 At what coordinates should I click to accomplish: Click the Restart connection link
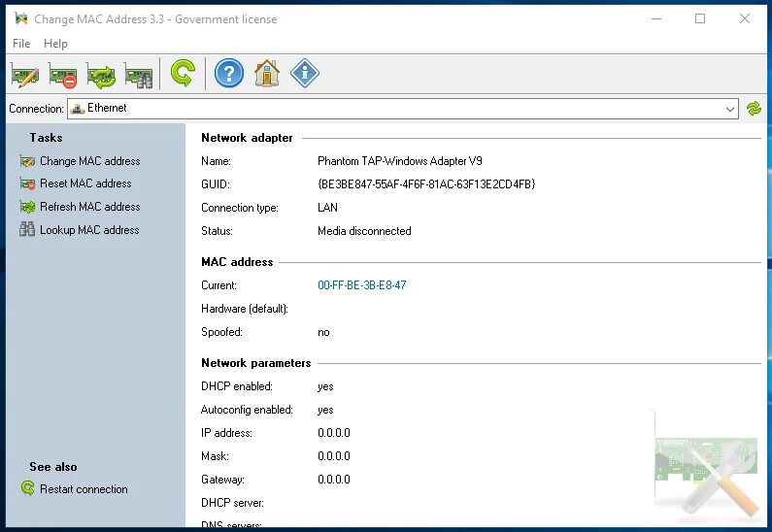coord(84,489)
